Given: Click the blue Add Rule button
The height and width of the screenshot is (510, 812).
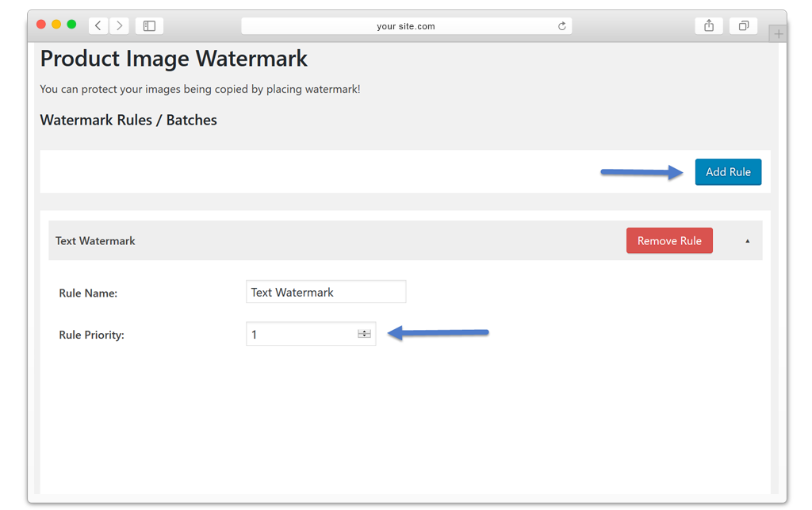Looking at the screenshot, I should [728, 172].
